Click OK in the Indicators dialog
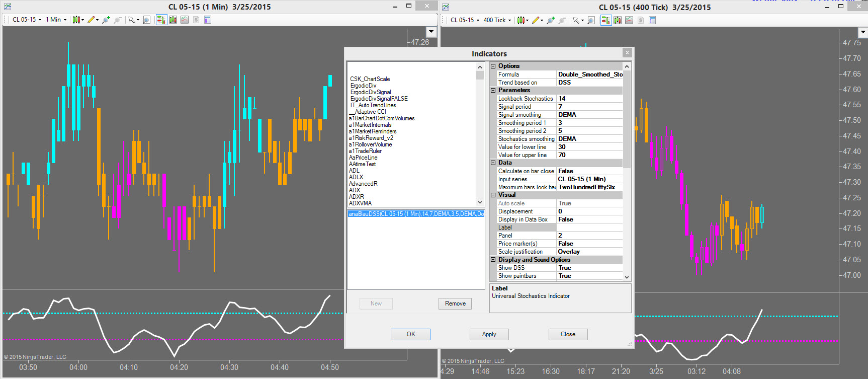Viewport: 868px width, 379px height. coord(411,334)
